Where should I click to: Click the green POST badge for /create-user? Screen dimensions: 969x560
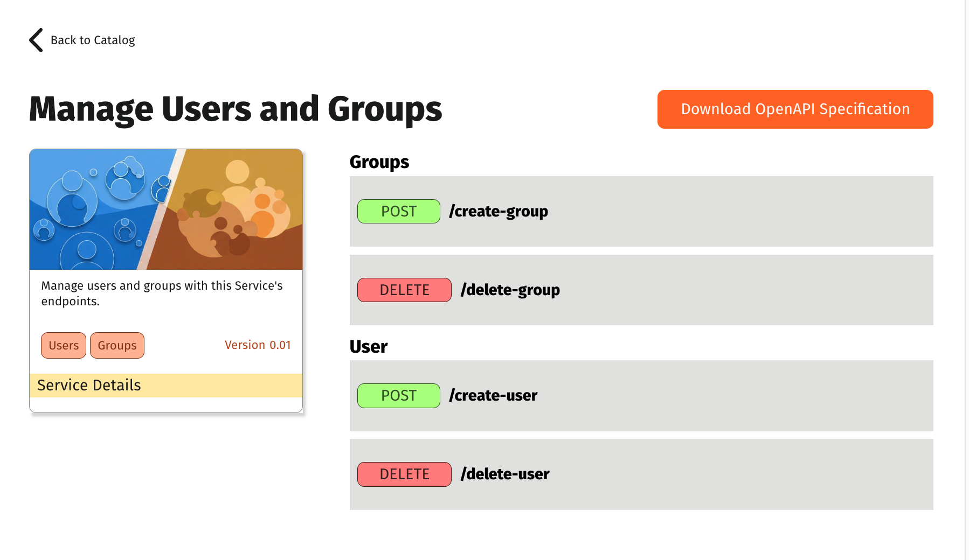point(398,395)
